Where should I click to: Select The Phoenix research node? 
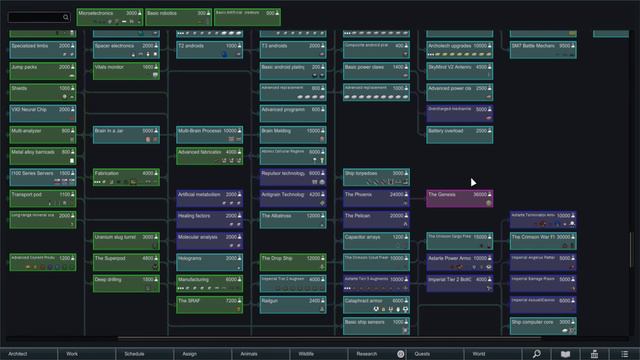click(x=376, y=198)
